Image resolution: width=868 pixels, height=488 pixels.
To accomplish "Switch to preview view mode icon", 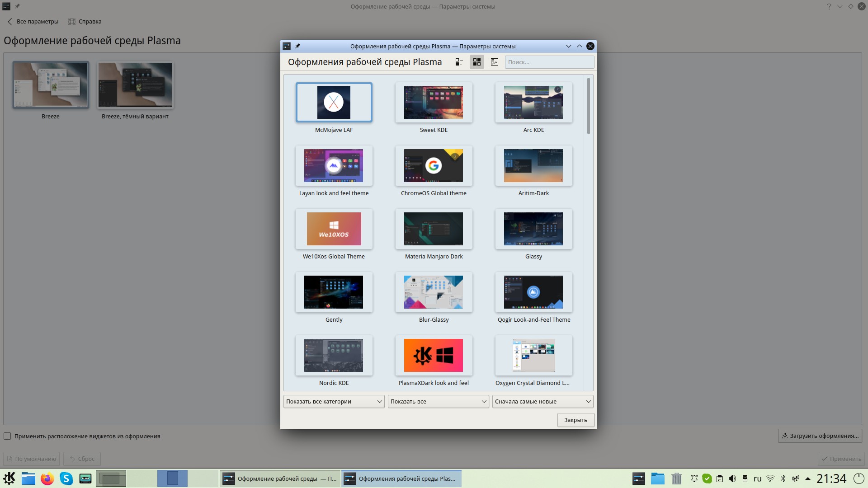I will click(495, 62).
